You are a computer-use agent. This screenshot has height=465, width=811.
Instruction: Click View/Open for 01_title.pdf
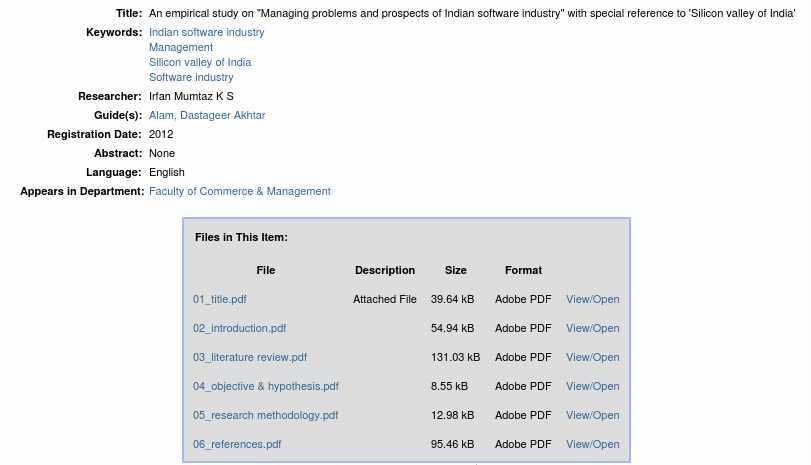click(592, 299)
